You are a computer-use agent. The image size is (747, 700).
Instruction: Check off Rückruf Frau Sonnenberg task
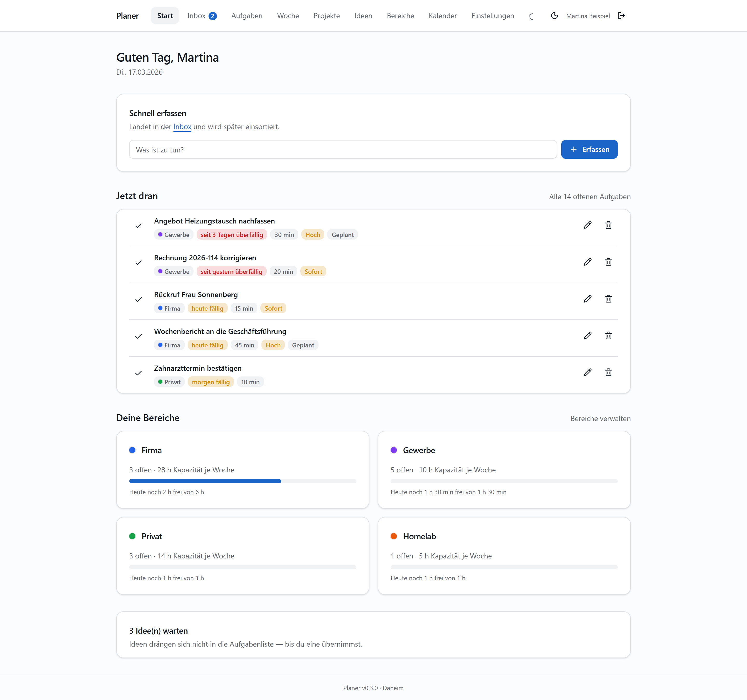tap(138, 300)
